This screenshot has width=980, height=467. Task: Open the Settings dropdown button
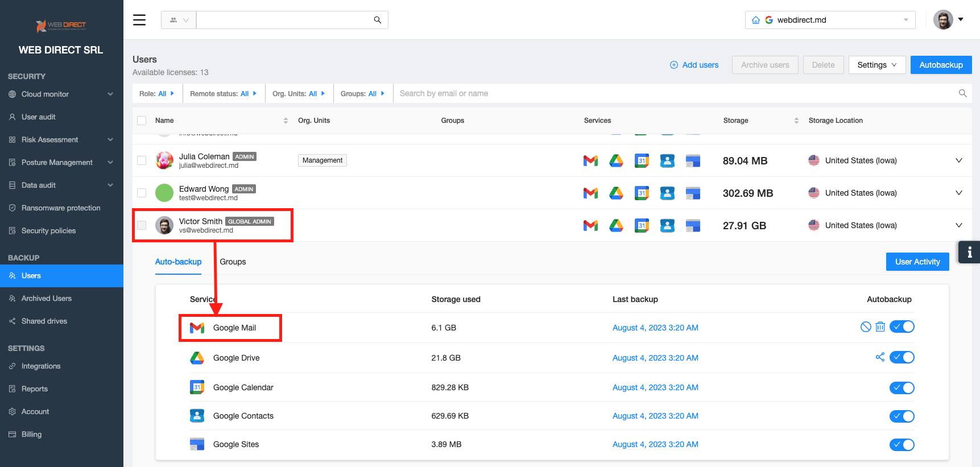pos(876,65)
